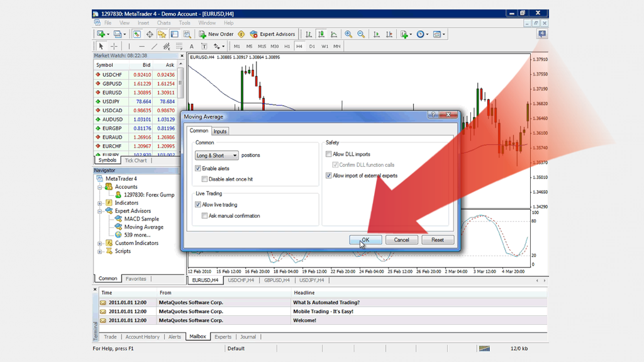The image size is (644, 362).
Task: Select the Crosshair tool in toolbar
Action: tap(114, 46)
